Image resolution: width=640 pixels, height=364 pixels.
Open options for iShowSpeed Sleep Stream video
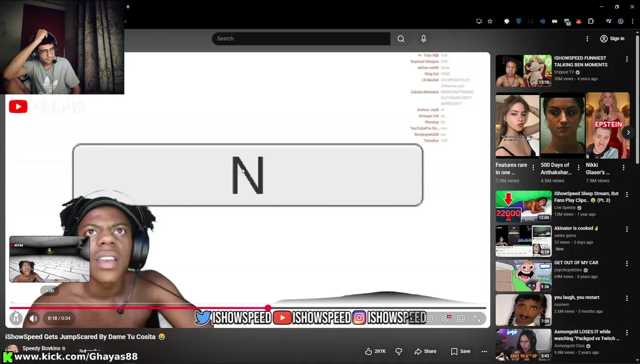pyautogui.click(x=627, y=195)
